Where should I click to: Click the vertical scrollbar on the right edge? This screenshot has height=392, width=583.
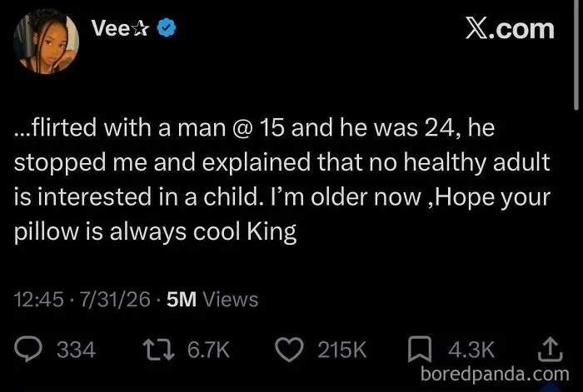(x=576, y=55)
